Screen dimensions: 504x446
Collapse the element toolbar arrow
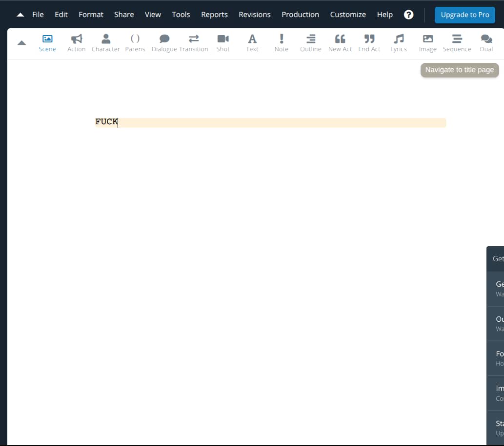click(21, 43)
